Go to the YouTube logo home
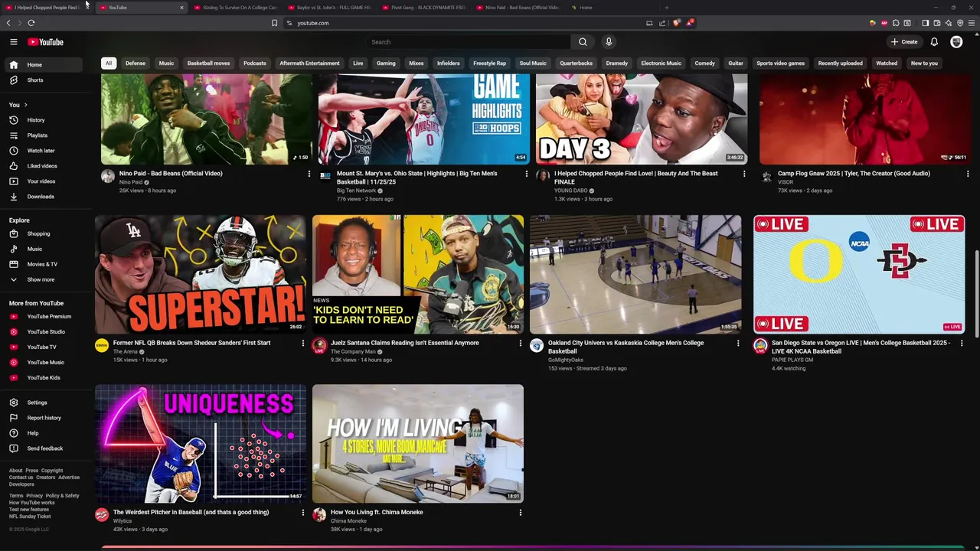 coord(46,42)
